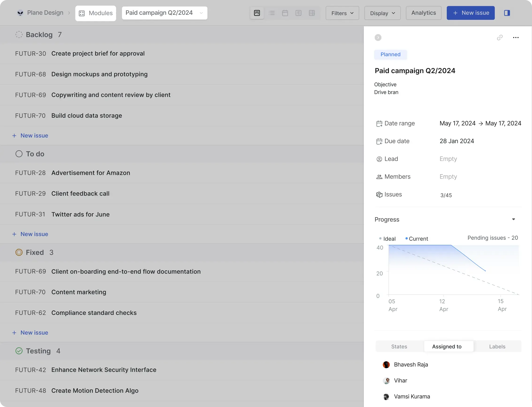Toggle the right sidebar panel icon
Image resolution: width=532 pixels, height=407 pixels.
507,13
